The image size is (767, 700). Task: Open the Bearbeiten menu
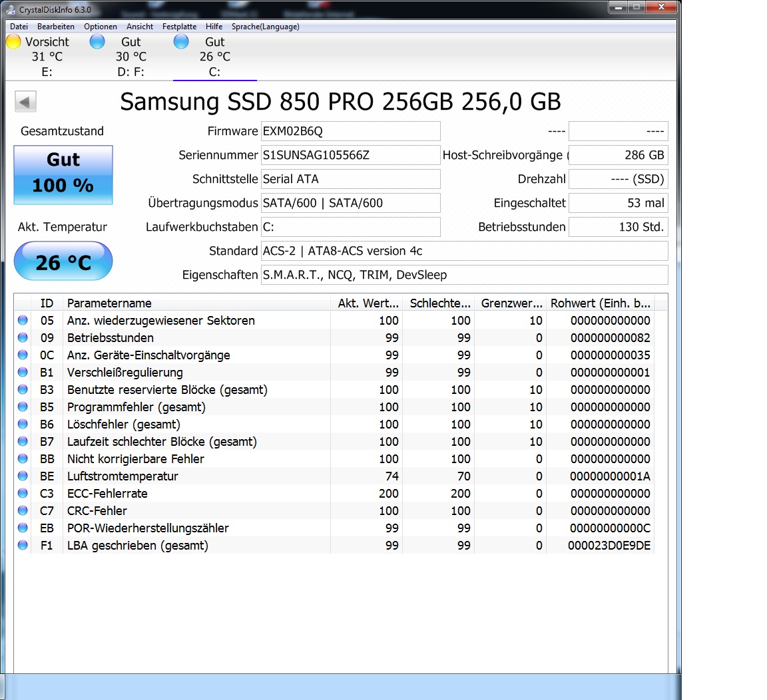click(56, 27)
